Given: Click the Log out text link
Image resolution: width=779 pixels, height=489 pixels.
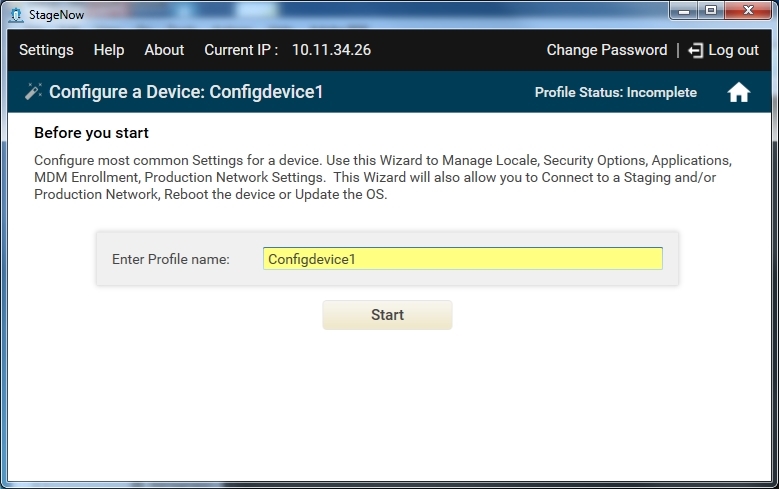Looking at the screenshot, I should tap(734, 50).
